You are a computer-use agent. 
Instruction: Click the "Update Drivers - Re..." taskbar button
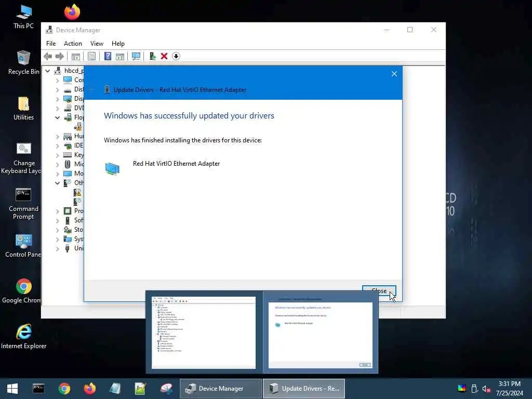point(304,389)
